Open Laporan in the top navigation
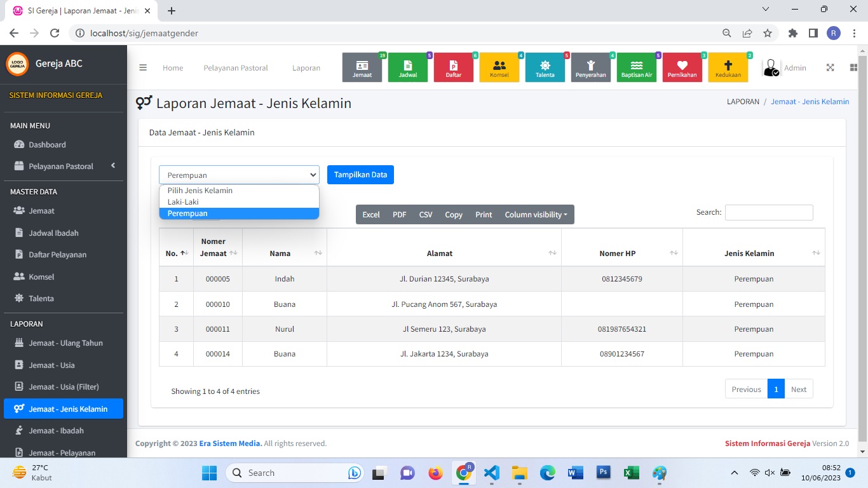Screen dimensions: 868x488 pyautogui.click(x=306, y=68)
